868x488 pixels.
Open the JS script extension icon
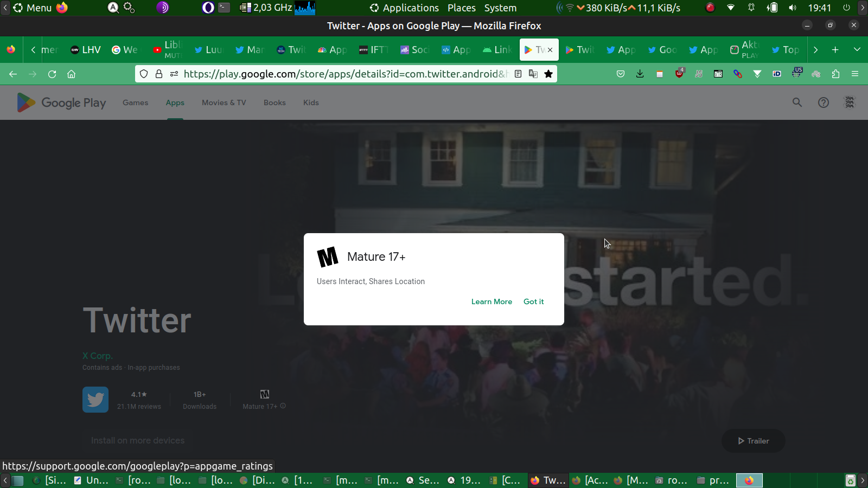699,74
